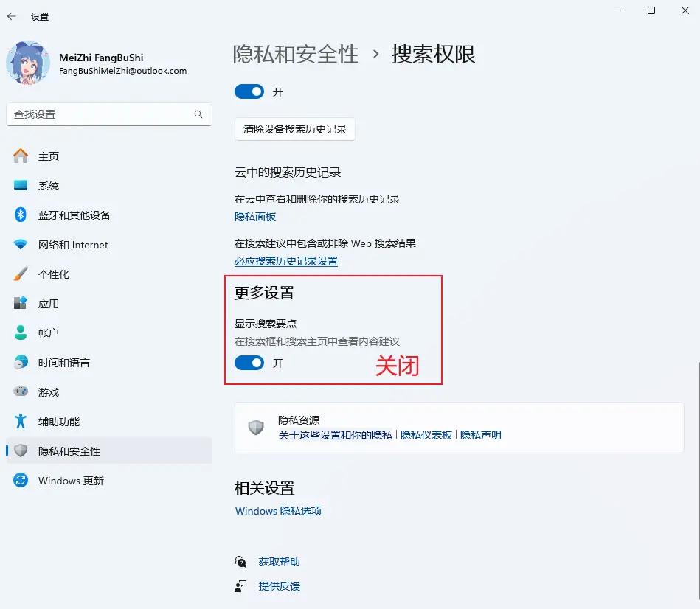
Task: Turn off the 显示搜索要点 toggle
Action: coord(249,363)
